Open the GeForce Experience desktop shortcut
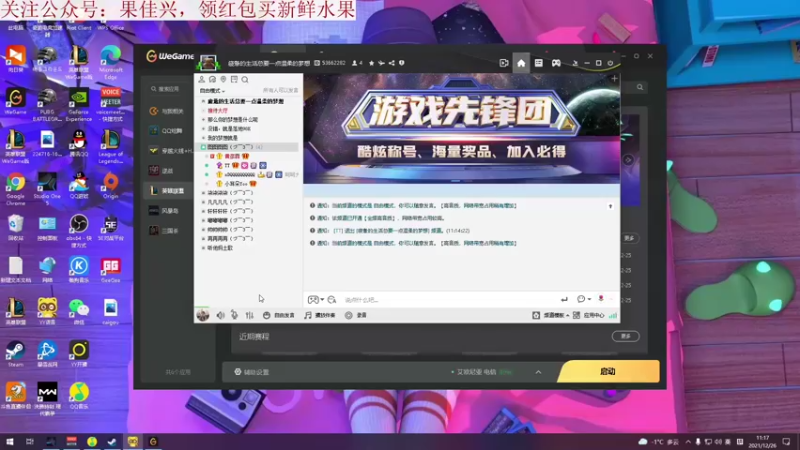800x450 pixels. coord(79,106)
